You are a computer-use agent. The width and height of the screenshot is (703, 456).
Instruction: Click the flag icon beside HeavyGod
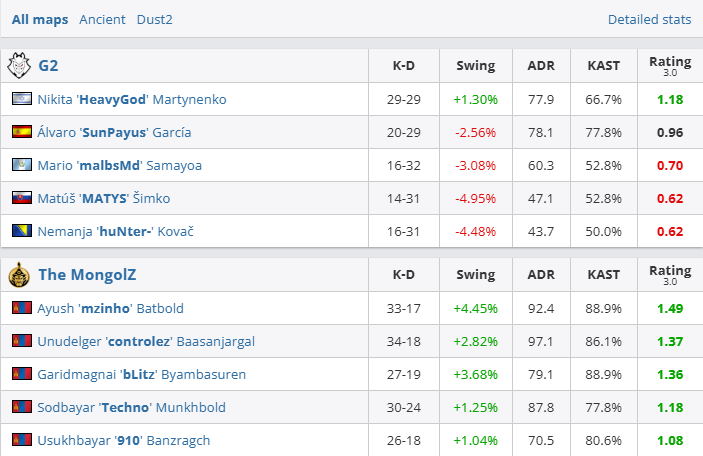tap(21, 99)
